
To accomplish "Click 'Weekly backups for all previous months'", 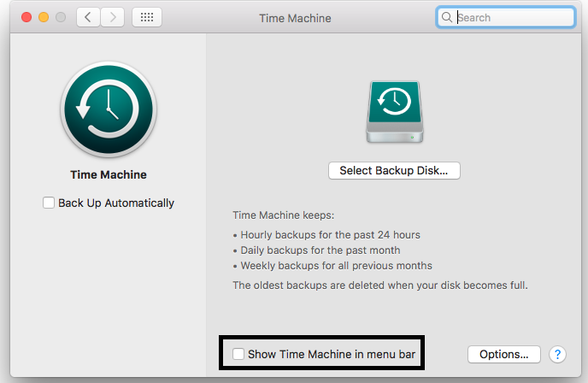I will tap(337, 266).
